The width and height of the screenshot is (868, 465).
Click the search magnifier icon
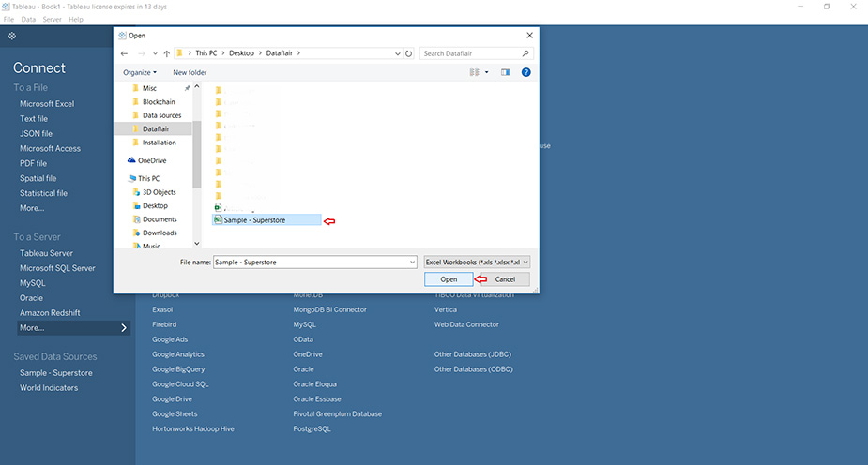[x=525, y=53]
